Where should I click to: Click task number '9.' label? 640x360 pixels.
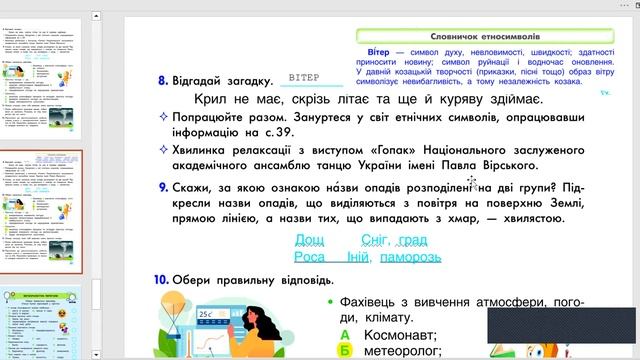coord(163,187)
